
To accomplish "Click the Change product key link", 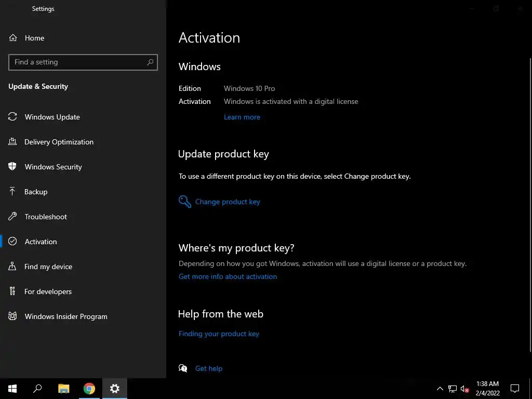I will (228, 202).
